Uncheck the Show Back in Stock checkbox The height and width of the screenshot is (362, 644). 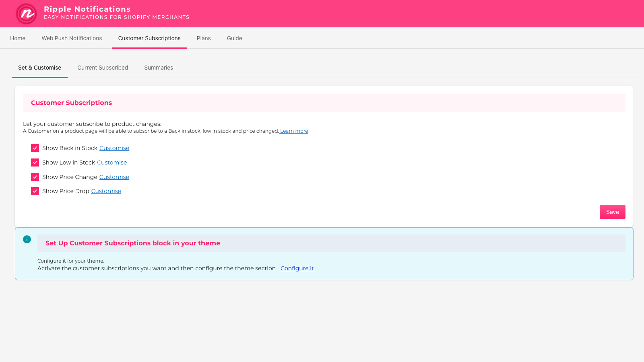pos(35,148)
